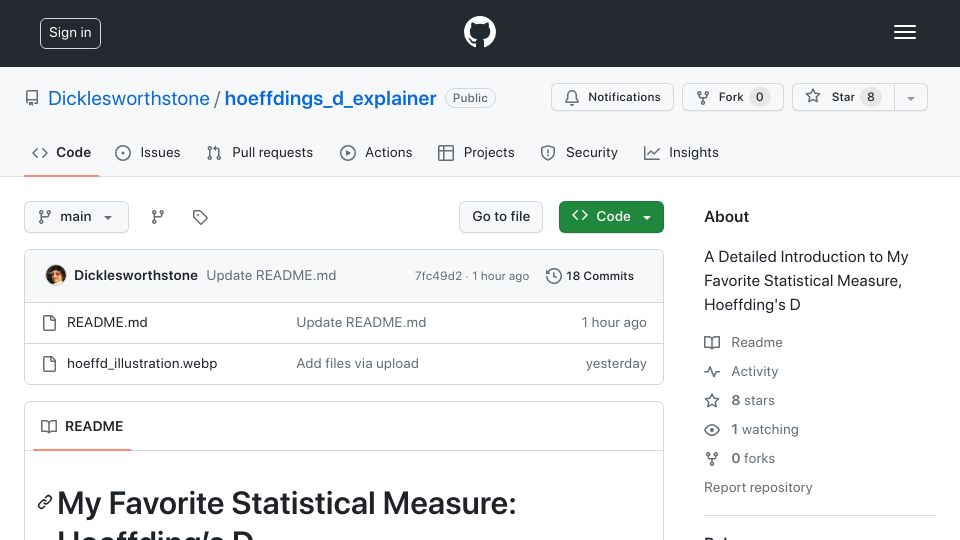Open the hamburger navigation menu
This screenshot has width=960, height=540.
tap(904, 32)
